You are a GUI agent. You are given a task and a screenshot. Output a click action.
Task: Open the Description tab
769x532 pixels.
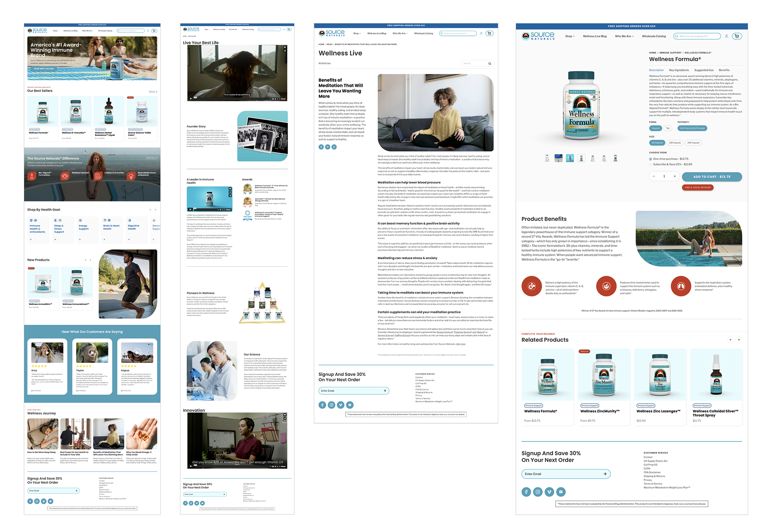pyautogui.click(x=656, y=70)
